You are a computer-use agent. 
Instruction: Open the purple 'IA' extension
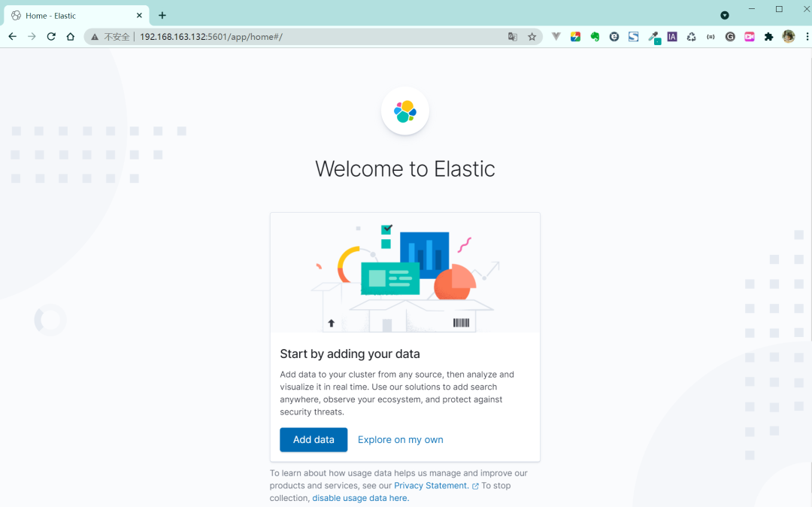point(672,37)
